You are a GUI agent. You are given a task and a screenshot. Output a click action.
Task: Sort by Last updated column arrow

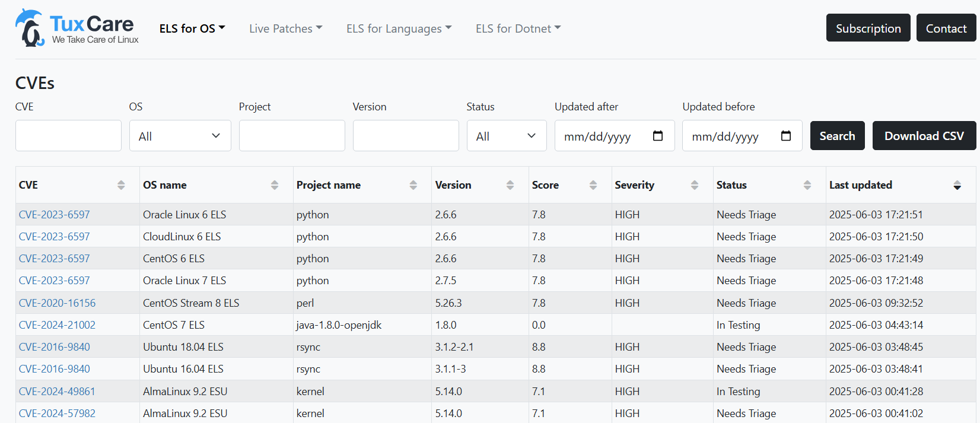[957, 185]
